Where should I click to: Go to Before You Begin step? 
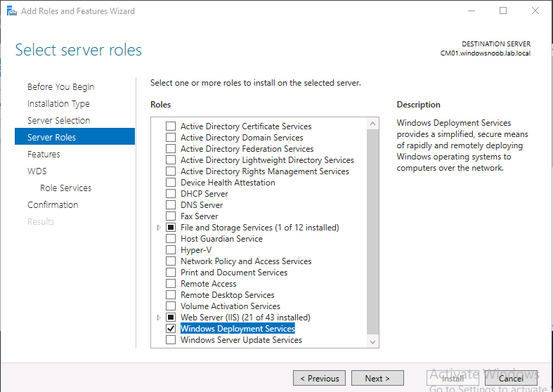tap(60, 86)
